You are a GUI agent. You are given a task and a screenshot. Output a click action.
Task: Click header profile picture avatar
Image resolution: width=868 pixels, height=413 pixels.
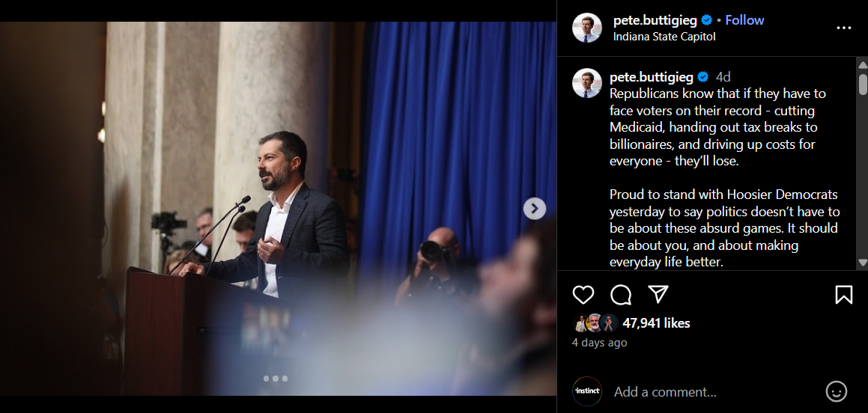tap(587, 28)
